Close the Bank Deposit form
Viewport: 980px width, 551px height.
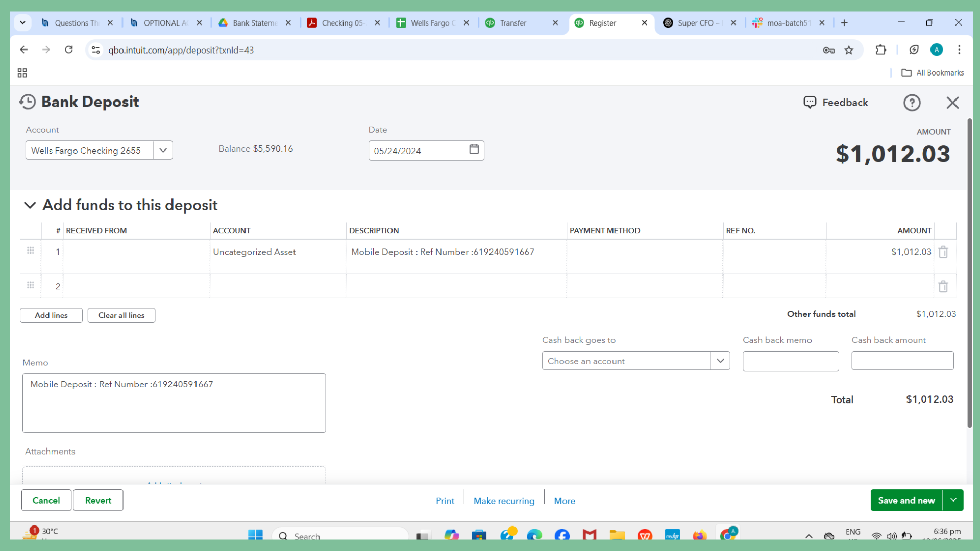pos(952,103)
